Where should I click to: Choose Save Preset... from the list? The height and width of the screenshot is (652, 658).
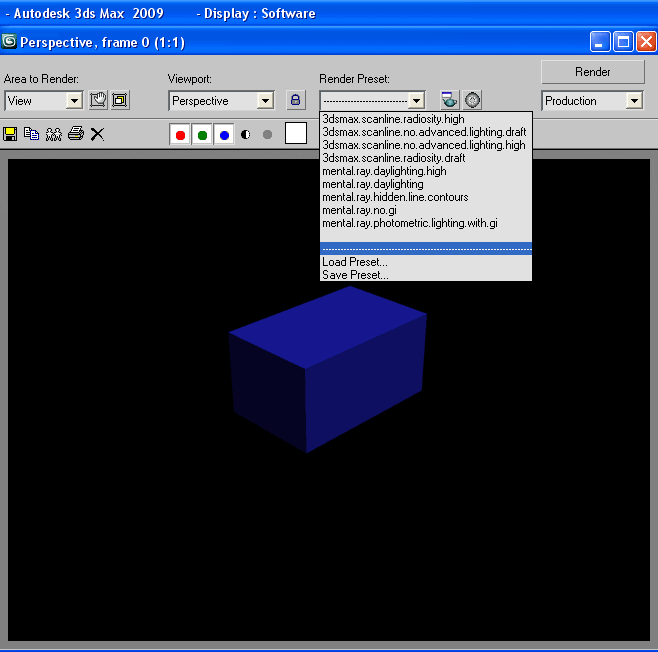pyautogui.click(x=426, y=275)
